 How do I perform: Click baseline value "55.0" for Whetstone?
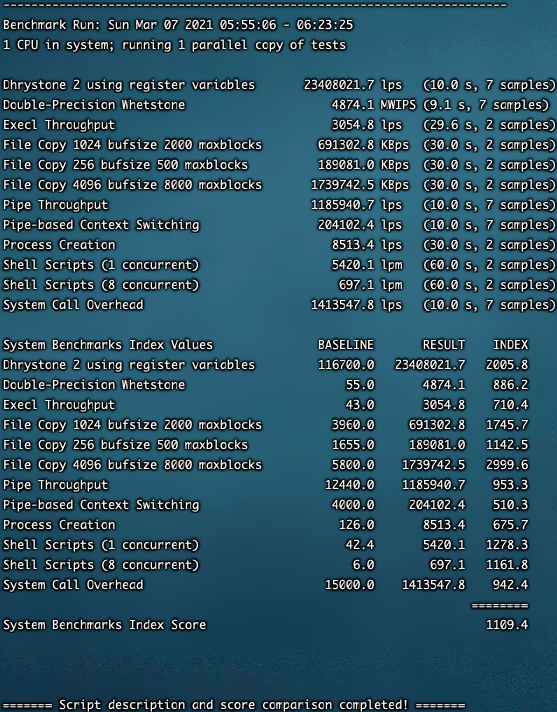[x=360, y=385]
